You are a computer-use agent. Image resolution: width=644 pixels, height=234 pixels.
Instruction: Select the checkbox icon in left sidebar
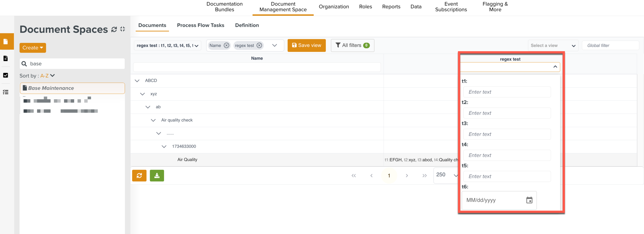click(6, 75)
